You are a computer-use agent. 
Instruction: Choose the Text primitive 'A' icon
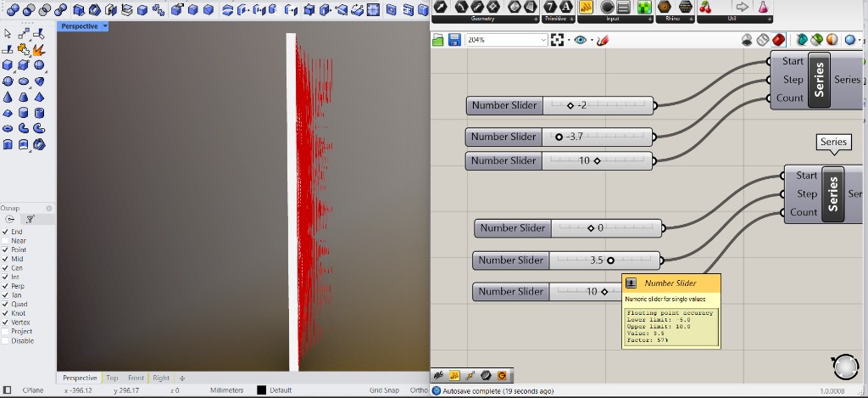(565, 7)
